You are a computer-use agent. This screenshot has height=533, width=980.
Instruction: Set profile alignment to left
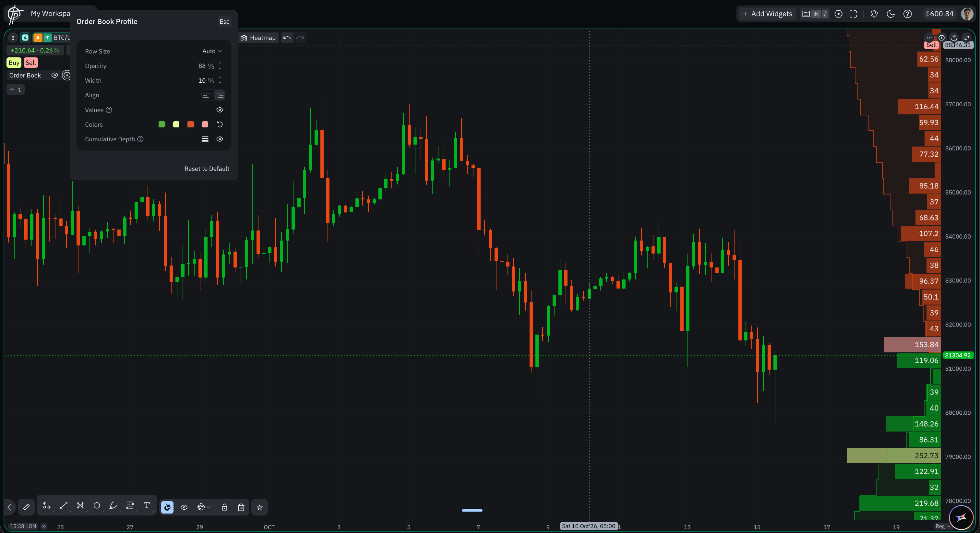point(207,95)
